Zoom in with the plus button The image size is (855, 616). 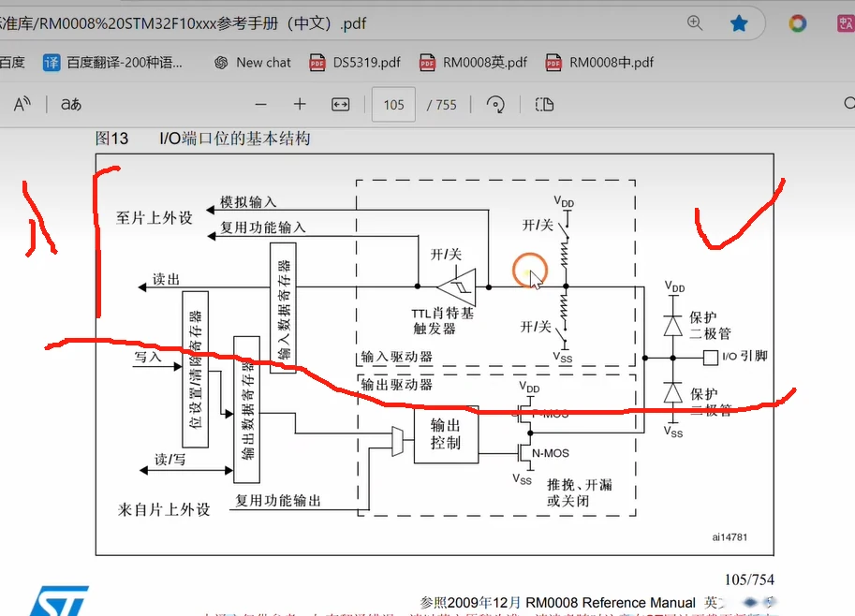pyautogui.click(x=300, y=104)
